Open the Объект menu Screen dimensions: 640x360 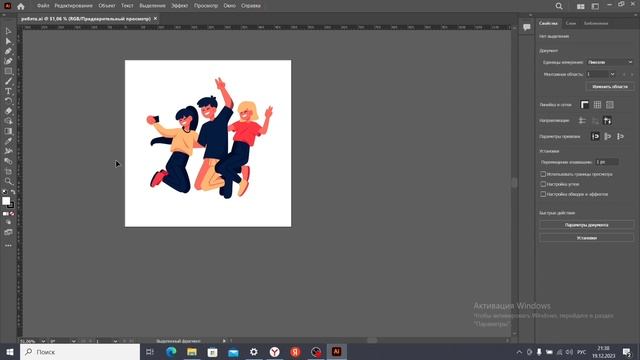click(107, 6)
